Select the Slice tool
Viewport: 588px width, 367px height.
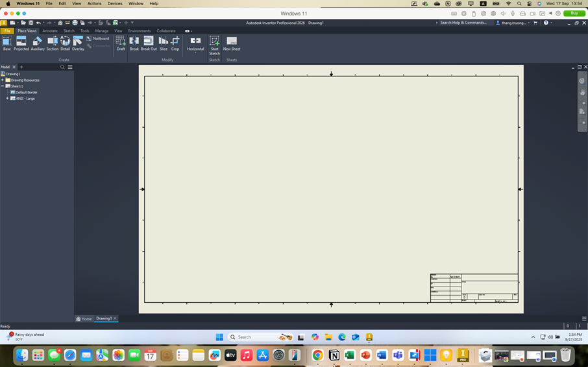click(x=164, y=43)
